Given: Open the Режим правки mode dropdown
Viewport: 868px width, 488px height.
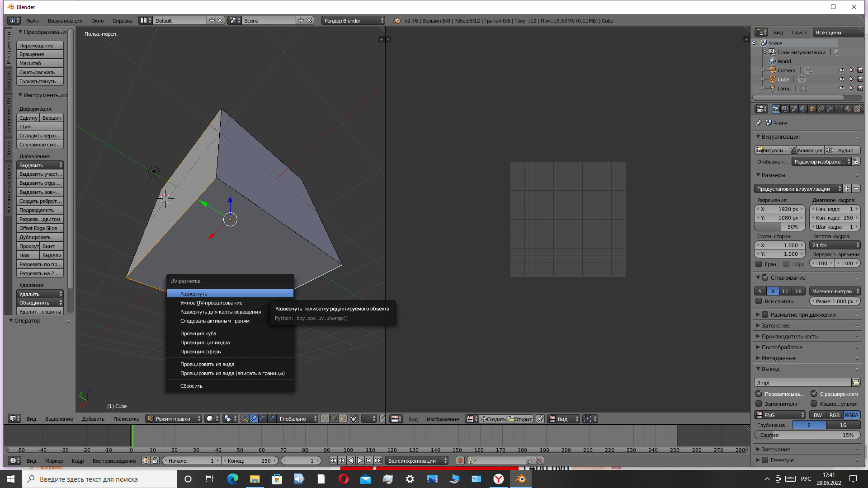Looking at the screenshot, I should coord(174,418).
